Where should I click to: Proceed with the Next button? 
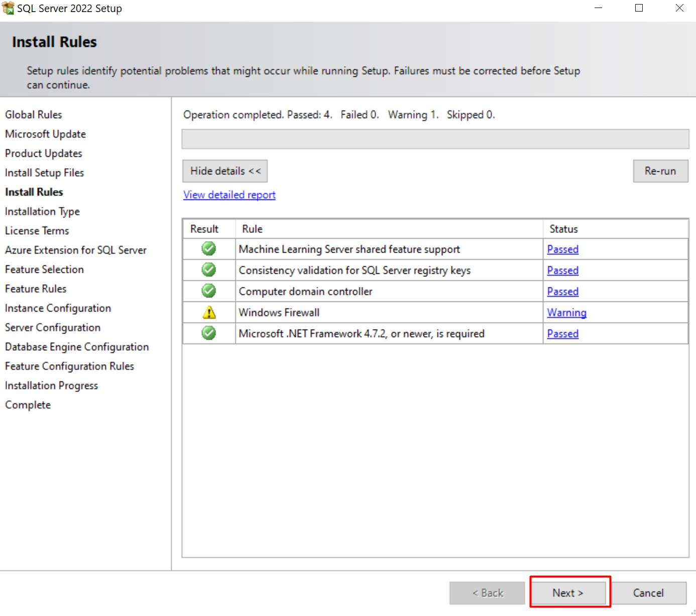tap(568, 593)
